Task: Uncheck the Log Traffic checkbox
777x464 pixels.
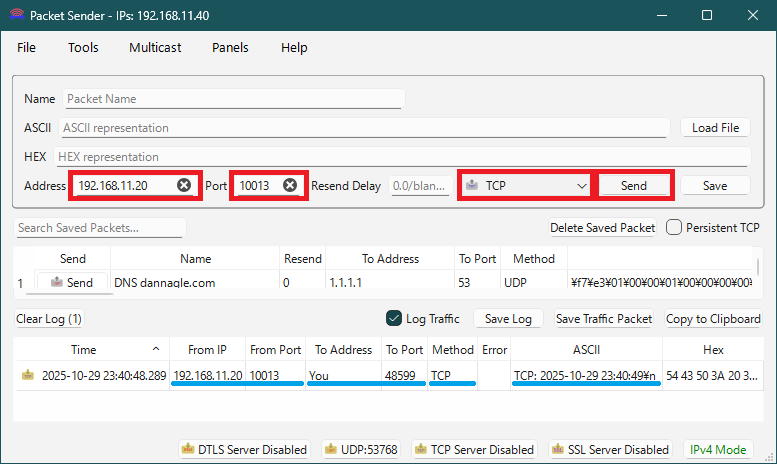Action: coord(393,319)
